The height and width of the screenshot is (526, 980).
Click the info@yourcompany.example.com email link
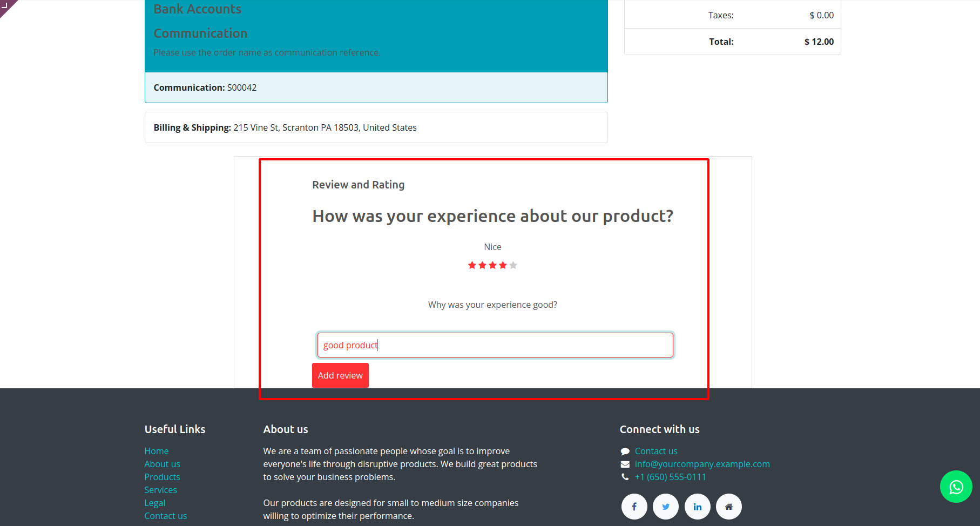tap(702, 464)
